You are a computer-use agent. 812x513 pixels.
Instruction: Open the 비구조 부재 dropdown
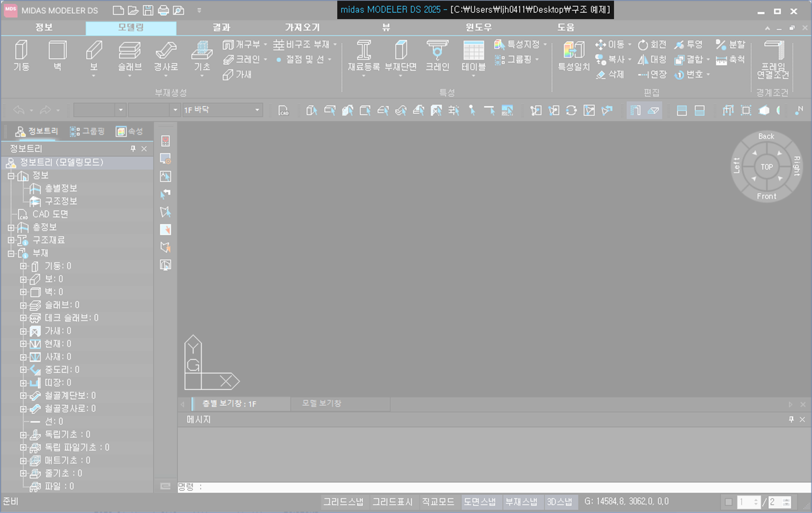[x=335, y=45]
